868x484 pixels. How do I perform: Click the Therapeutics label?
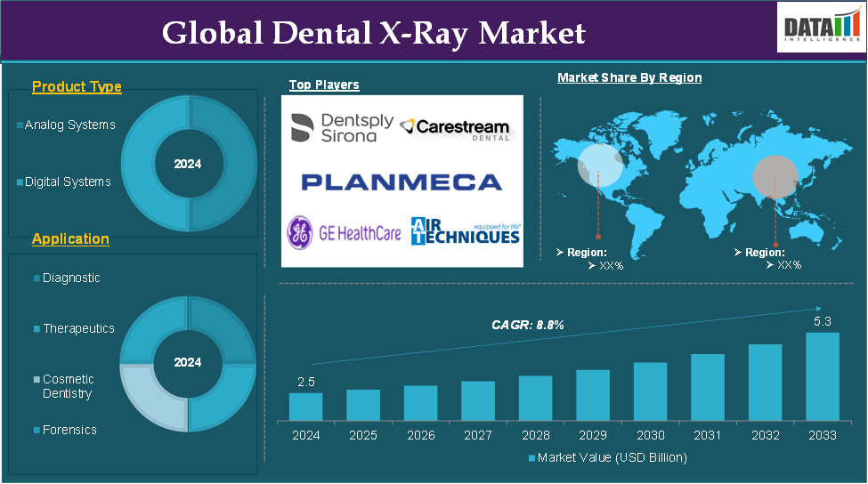tap(78, 329)
